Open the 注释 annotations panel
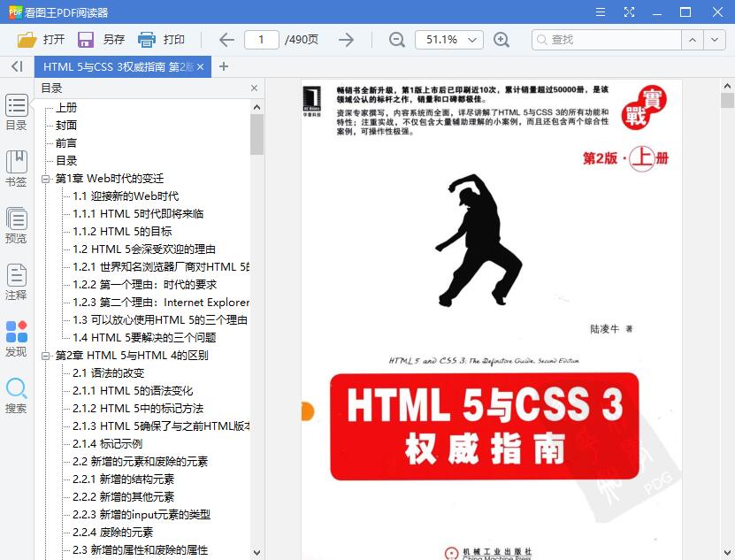This screenshot has height=560, width=735. tap(17, 282)
